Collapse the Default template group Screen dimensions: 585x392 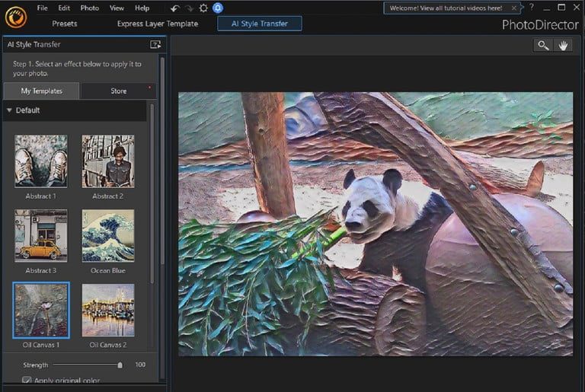click(x=9, y=110)
